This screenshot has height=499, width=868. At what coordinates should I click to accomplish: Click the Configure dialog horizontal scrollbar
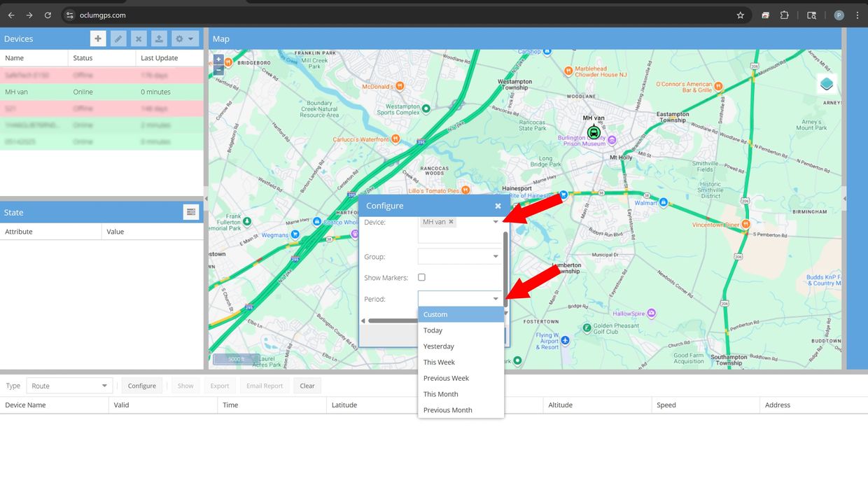pyautogui.click(x=392, y=321)
